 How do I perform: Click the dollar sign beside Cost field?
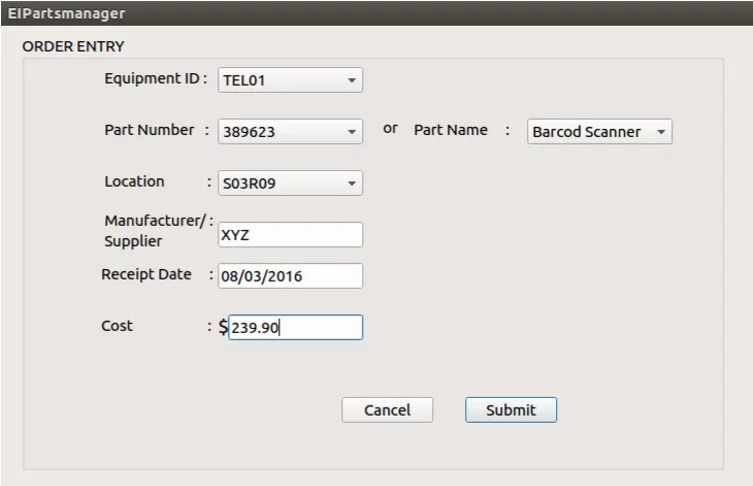pos(223,328)
